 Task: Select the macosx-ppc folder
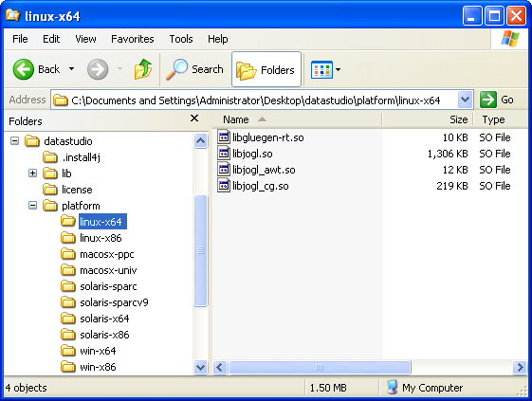[x=107, y=254]
